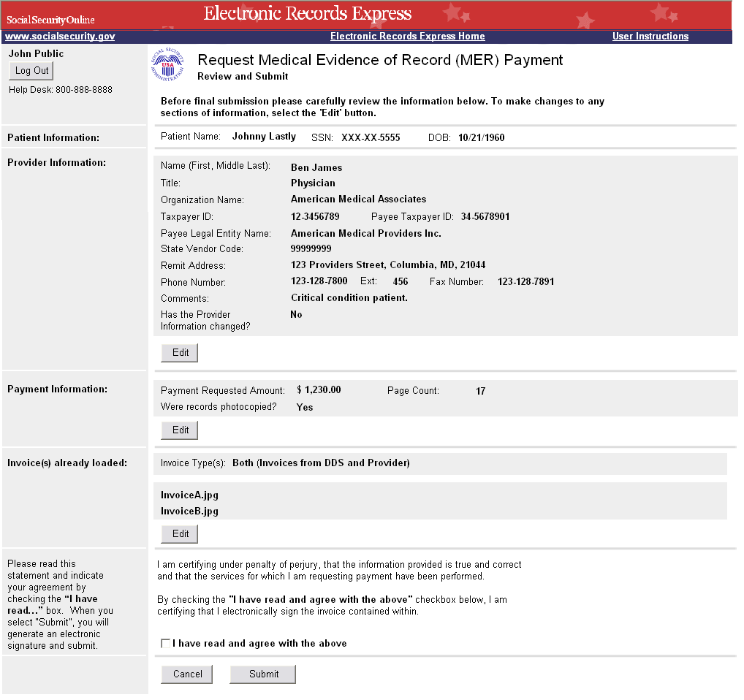Click the 'Both (Invoices from DDS and Provider)' text
The height and width of the screenshot is (700, 744).
321,463
